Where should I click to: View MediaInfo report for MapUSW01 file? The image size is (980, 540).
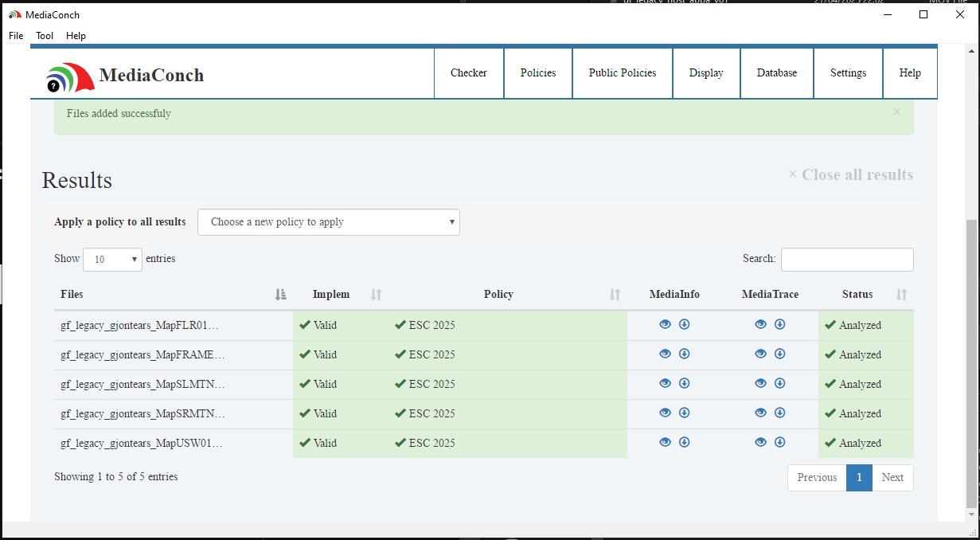click(x=665, y=442)
